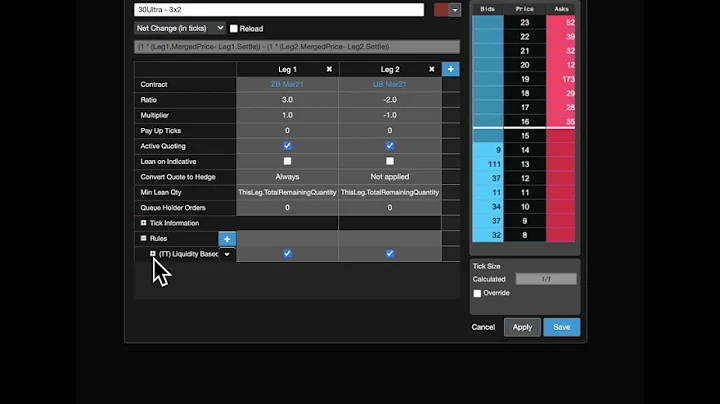
Task: Click Convert Quote to Hedge 'Always' cell
Action: (287, 177)
